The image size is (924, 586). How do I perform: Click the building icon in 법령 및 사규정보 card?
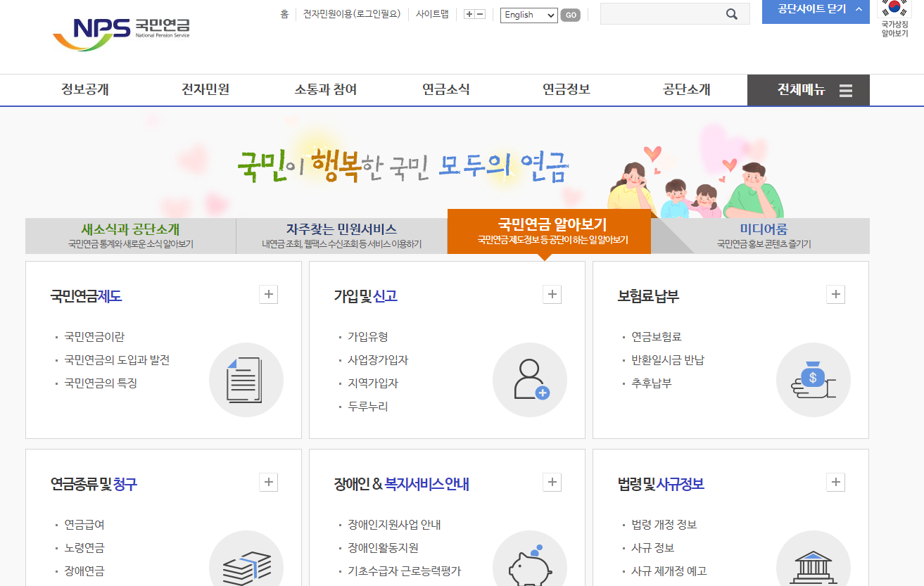814,563
